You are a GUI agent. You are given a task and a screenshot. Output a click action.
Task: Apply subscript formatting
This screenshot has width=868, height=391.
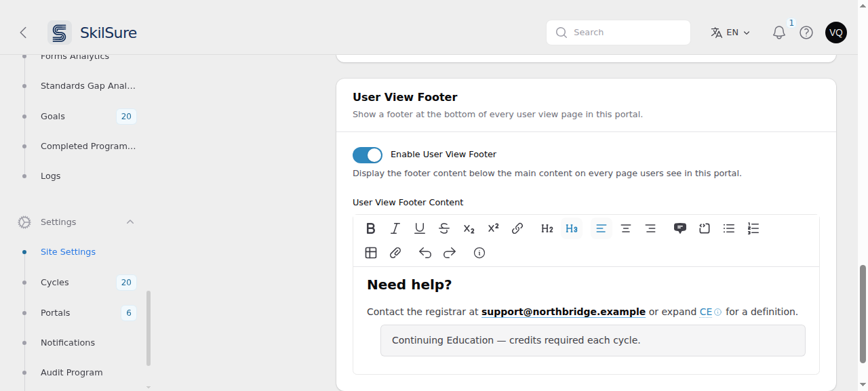coord(469,228)
